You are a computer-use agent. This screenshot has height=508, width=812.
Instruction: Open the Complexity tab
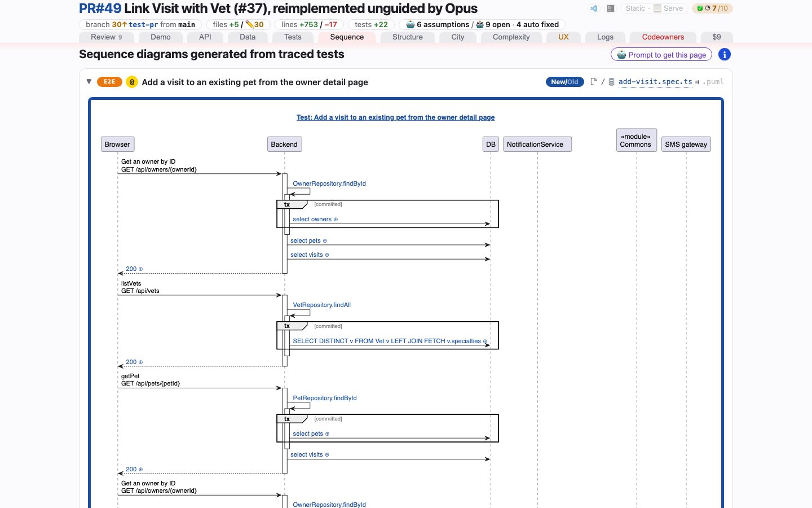(511, 37)
